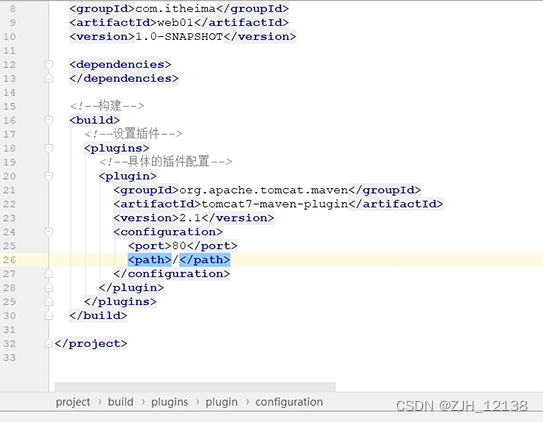Click the opening plugins tag on line 18

[117, 148]
